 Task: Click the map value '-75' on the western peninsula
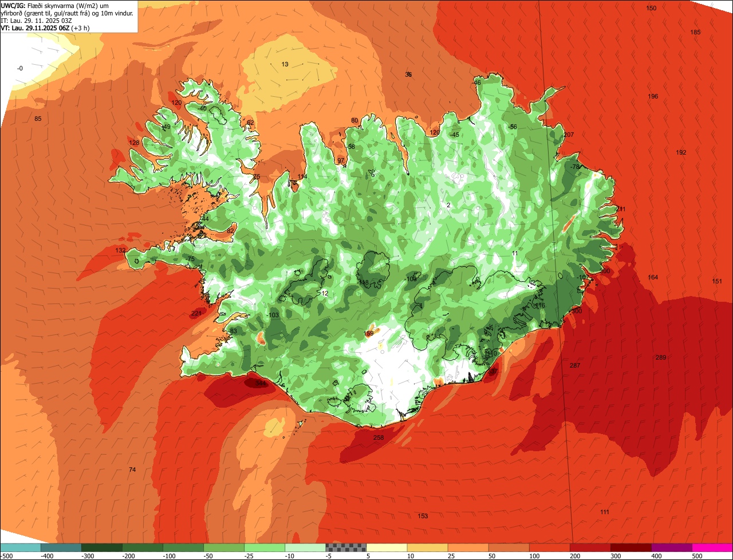point(190,259)
